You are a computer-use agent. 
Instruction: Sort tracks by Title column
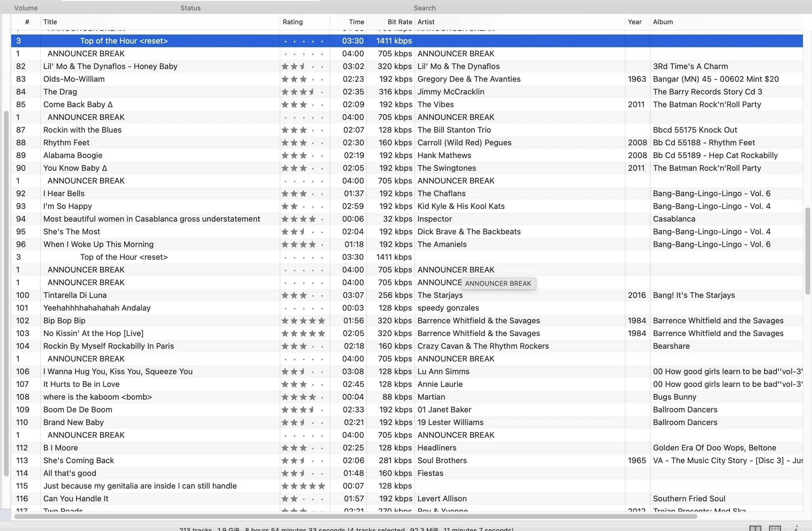click(x=50, y=22)
